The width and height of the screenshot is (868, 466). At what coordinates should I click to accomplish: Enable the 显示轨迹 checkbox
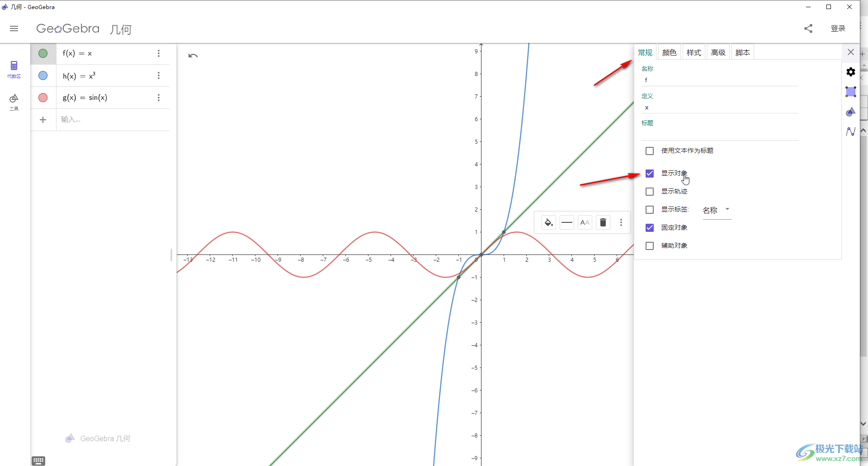(650, 192)
